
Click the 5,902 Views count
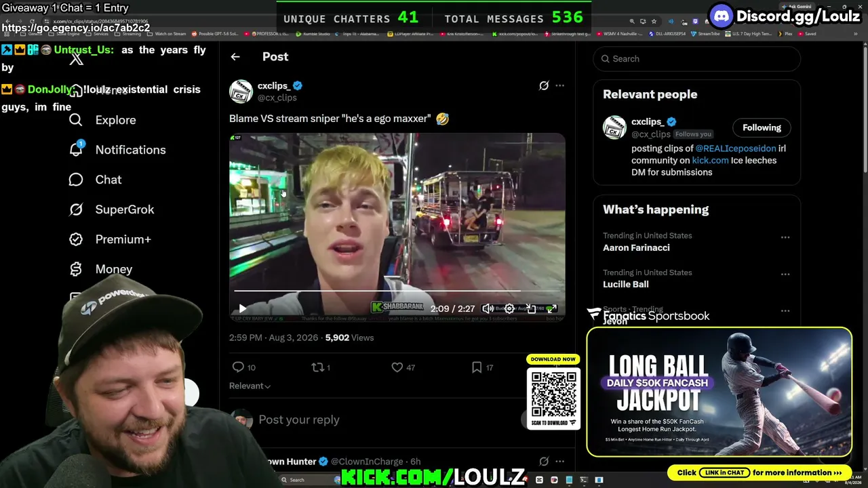[349, 338]
